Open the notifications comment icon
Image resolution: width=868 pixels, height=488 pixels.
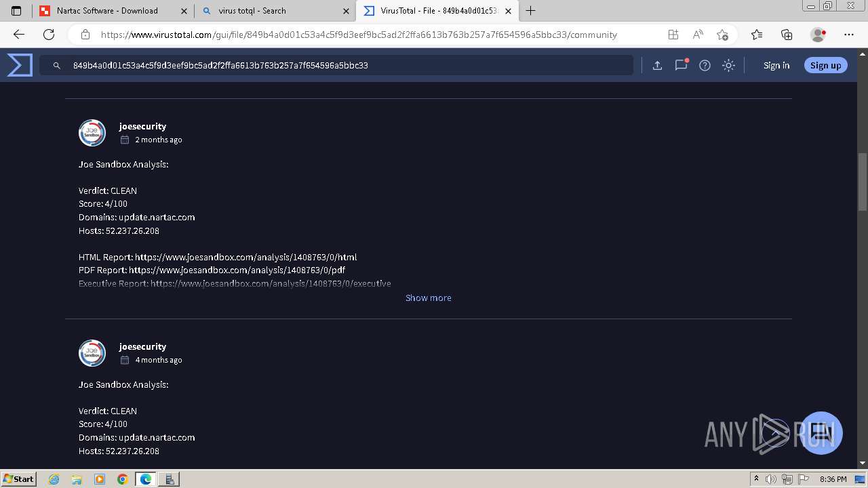681,65
